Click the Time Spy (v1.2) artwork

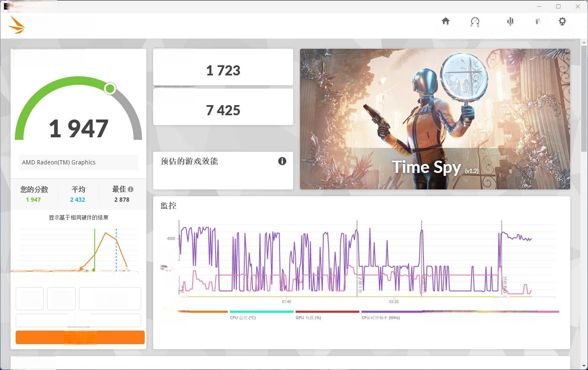(435, 119)
